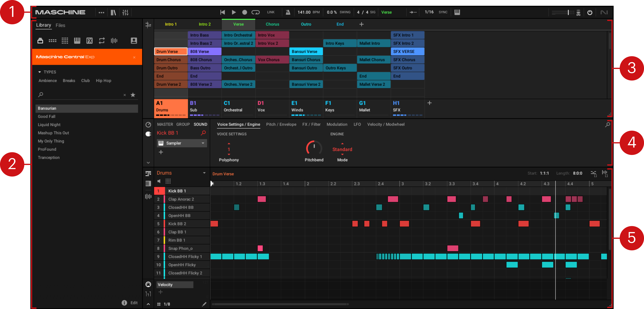
Task: Select the Chorus scene
Action: tap(272, 24)
